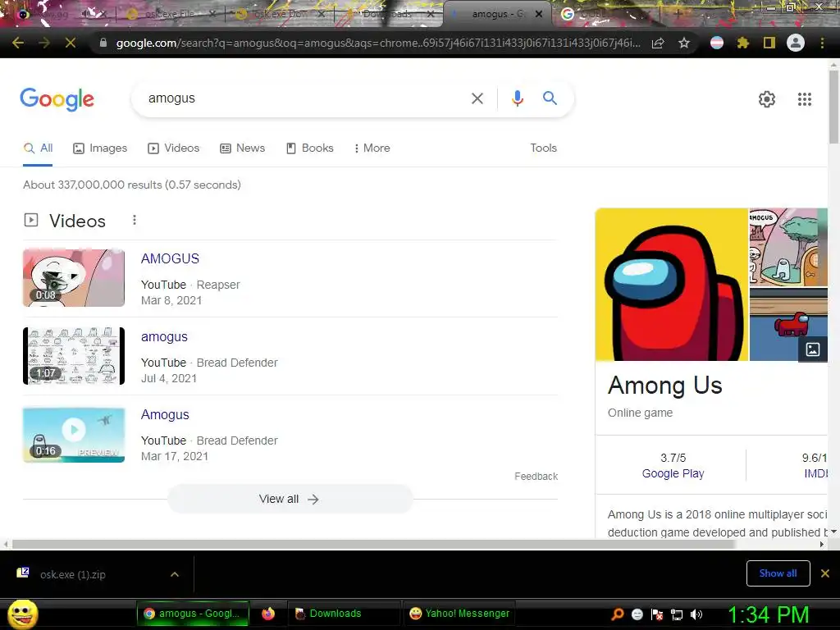Open the Google Play rating link
The image size is (840, 630).
click(673, 473)
